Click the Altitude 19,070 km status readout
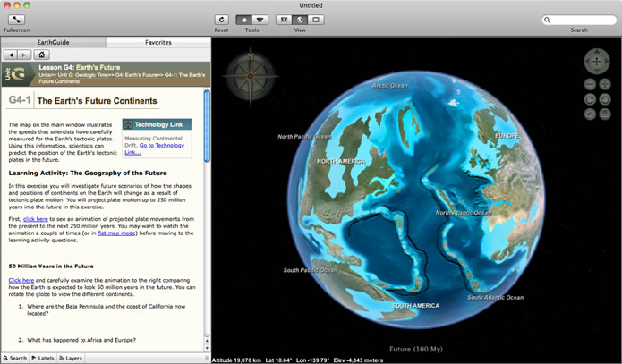Viewport: 622px width, 364px height. pos(236,360)
